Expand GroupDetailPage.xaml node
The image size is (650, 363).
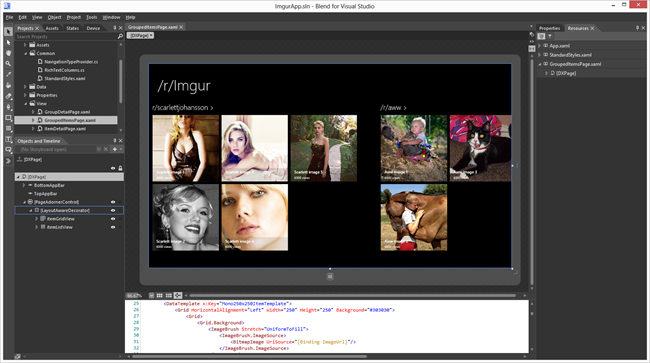(33, 112)
